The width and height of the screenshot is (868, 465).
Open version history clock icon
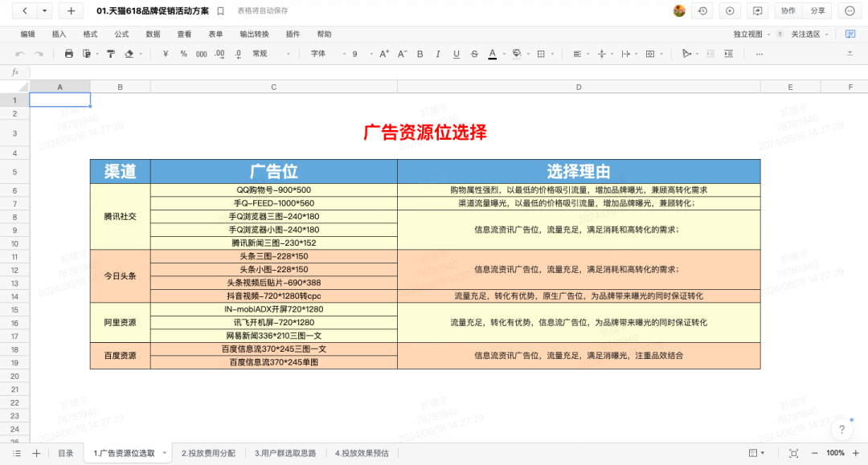click(702, 11)
